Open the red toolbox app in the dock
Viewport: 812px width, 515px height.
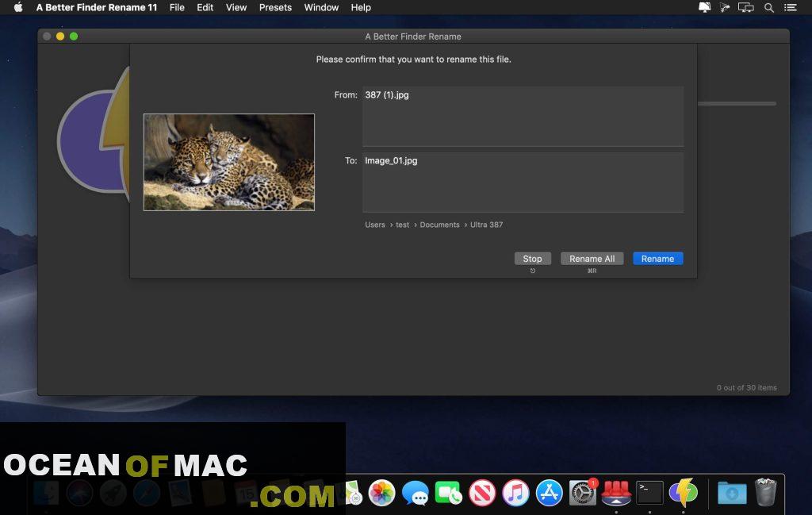(x=616, y=493)
